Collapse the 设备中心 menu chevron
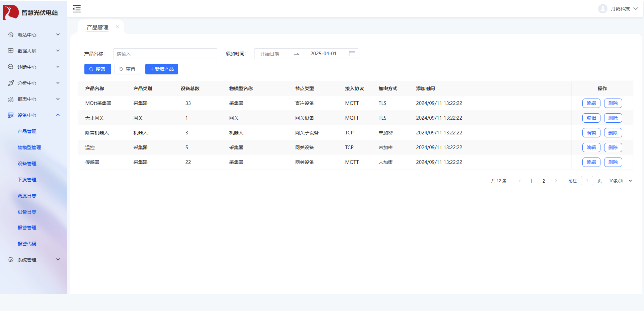This screenshot has width=644, height=311. (x=58, y=115)
